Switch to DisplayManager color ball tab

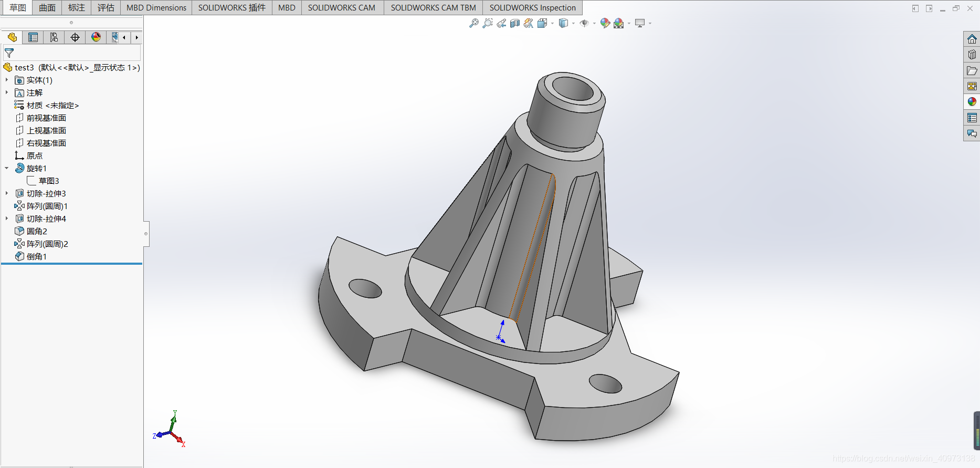click(96, 37)
